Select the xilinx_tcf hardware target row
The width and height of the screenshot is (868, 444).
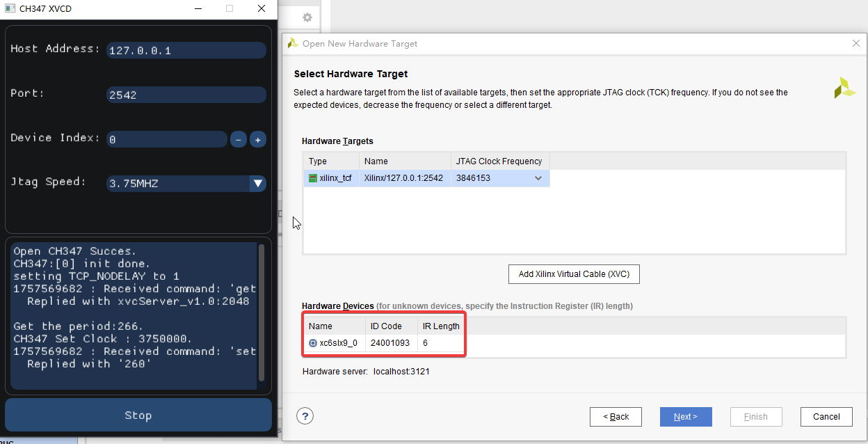pos(426,178)
